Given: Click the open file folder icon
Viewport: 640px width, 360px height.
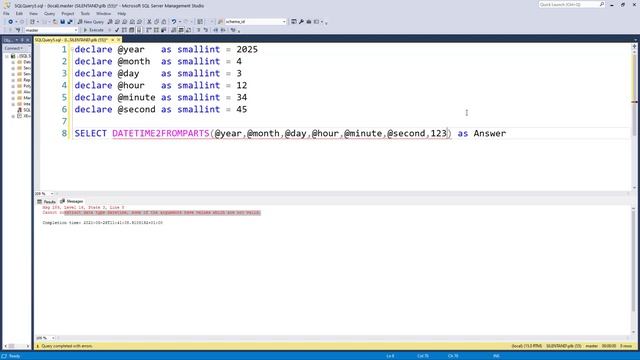Looking at the screenshot, I should tap(55, 22).
